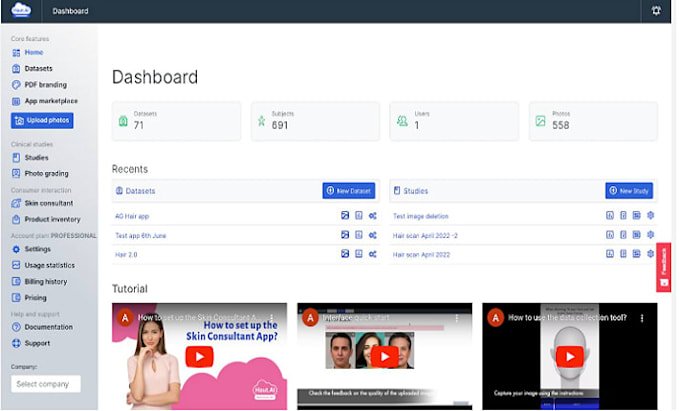Open settings gear for Hair scan April 2022
The image size is (680, 411).
(x=651, y=254)
